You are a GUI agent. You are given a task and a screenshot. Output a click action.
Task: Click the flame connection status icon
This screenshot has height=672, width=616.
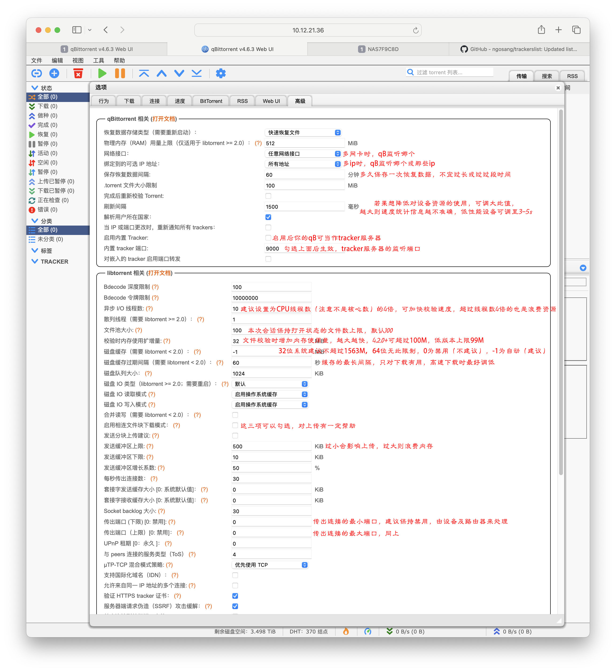(x=346, y=631)
